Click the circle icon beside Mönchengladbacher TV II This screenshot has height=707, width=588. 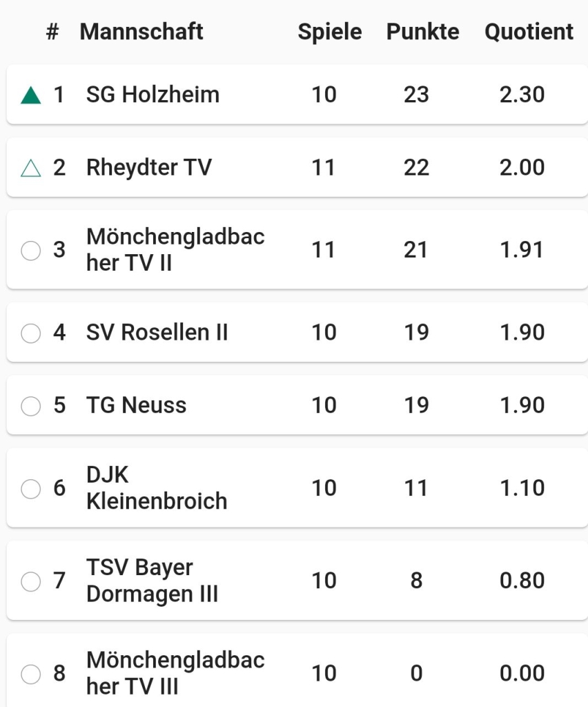click(x=30, y=250)
